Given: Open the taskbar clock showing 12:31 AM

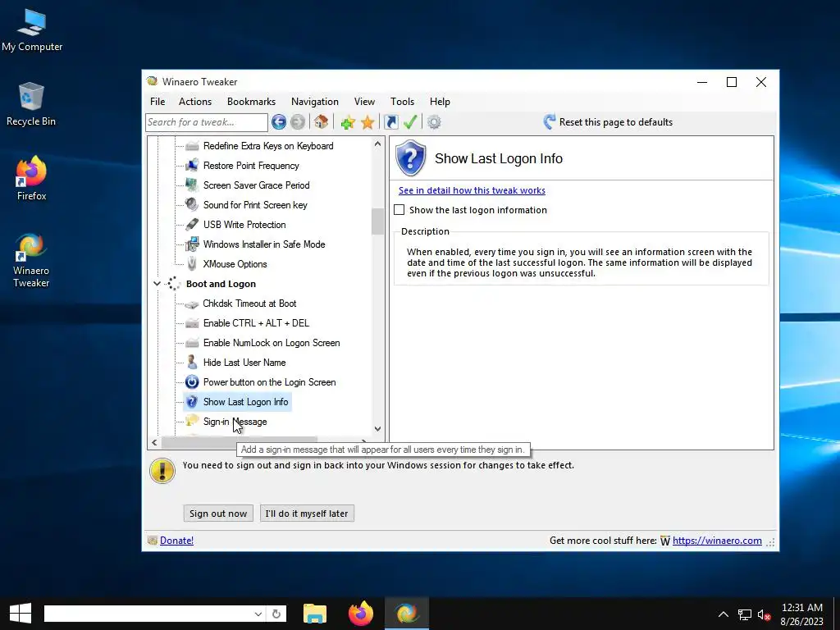Looking at the screenshot, I should pos(801,614).
